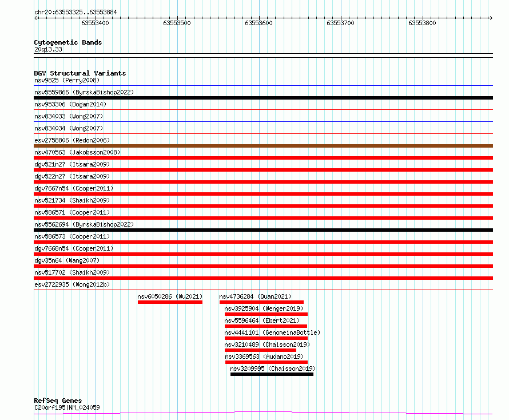Screen dimensions: 509x420
Task: Open the esv2722935 (Wong2012b) variant label
Action: pyautogui.click(x=72, y=284)
